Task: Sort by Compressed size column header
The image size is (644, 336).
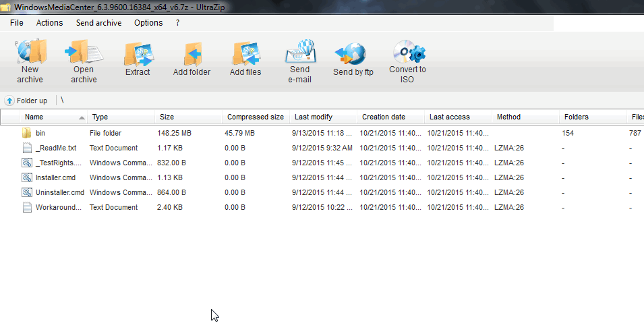Action: tap(256, 117)
